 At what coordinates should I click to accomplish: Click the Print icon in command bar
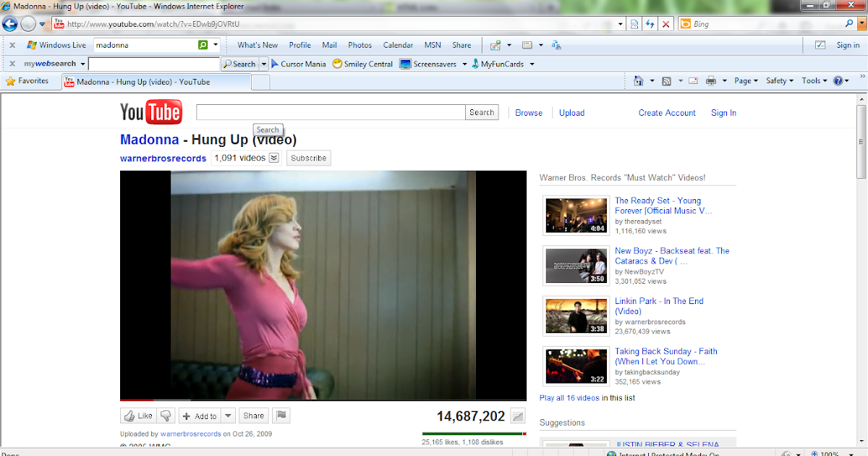pyautogui.click(x=711, y=81)
